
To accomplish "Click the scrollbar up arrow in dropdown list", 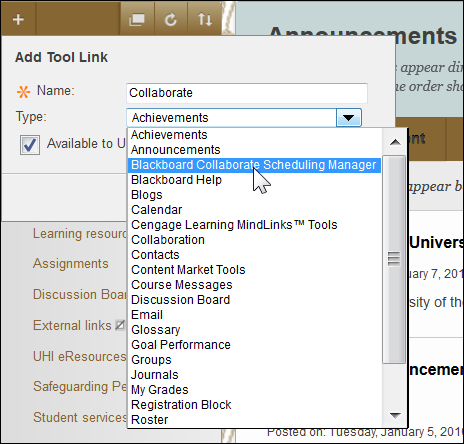I will click(x=395, y=142).
